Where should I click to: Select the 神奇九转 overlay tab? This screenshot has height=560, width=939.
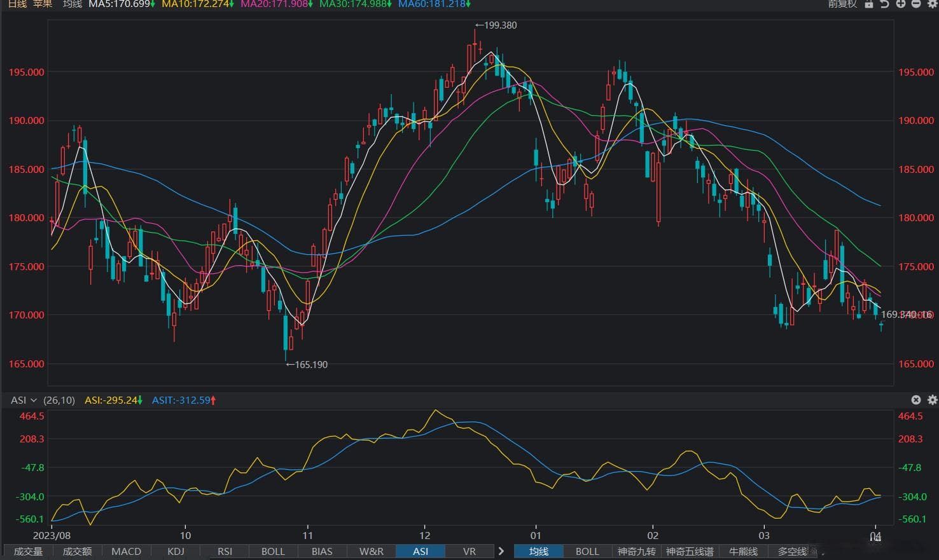(x=637, y=551)
